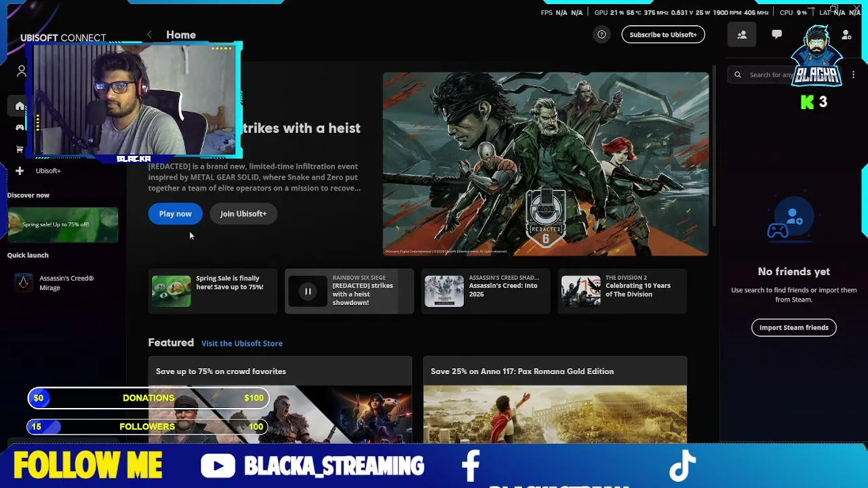
Task: Click the Join Ubisoft+ button
Action: tap(243, 213)
